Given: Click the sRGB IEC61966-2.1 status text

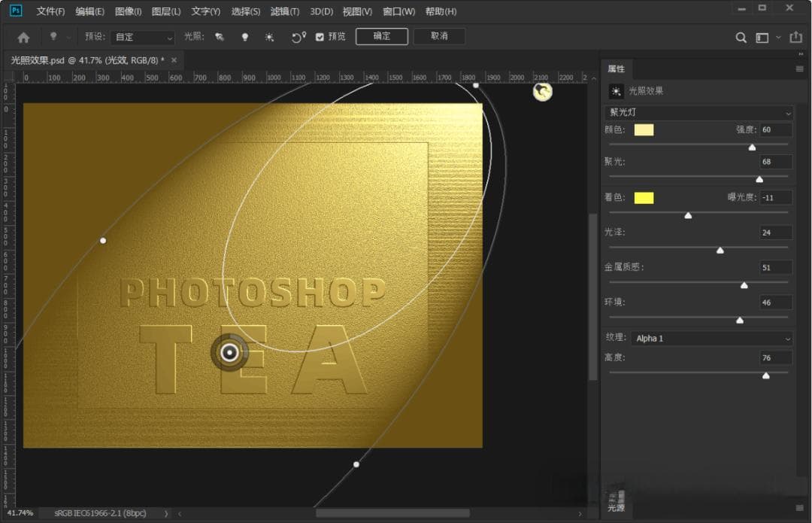Looking at the screenshot, I should 101,513.
